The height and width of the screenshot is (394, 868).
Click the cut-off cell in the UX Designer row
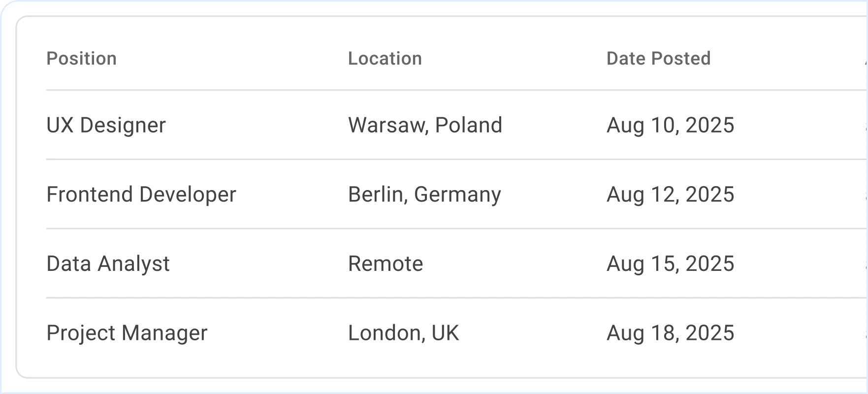point(866,125)
